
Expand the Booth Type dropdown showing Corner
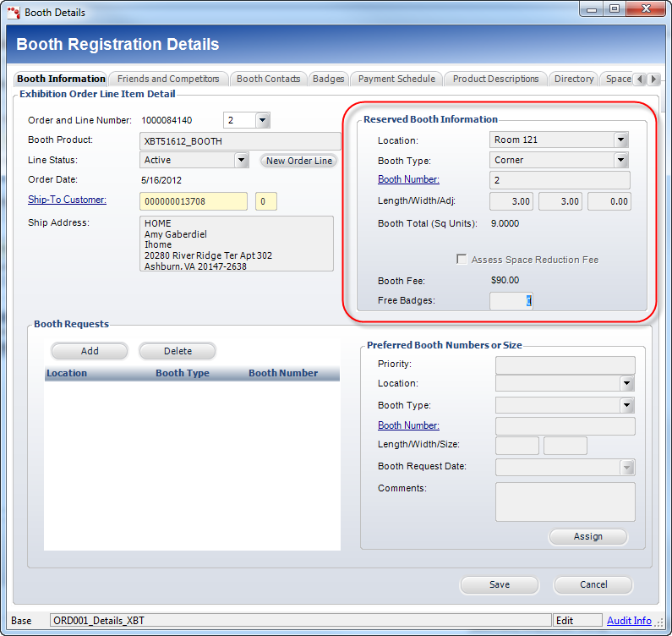(621, 160)
